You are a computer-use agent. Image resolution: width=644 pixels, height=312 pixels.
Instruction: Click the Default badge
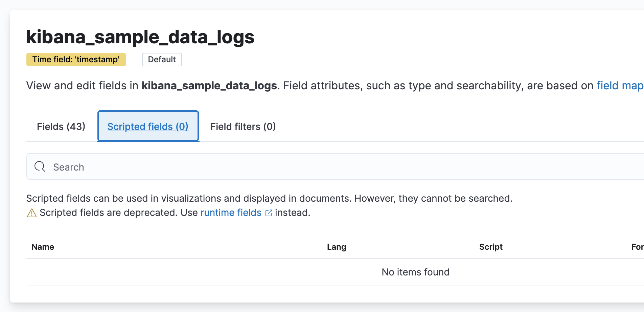pyautogui.click(x=162, y=60)
